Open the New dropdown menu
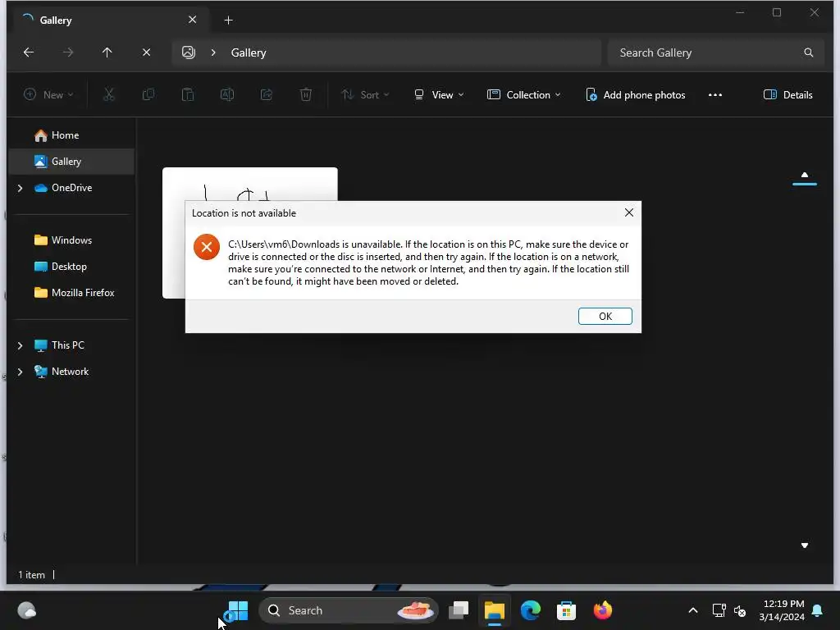 (48, 95)
